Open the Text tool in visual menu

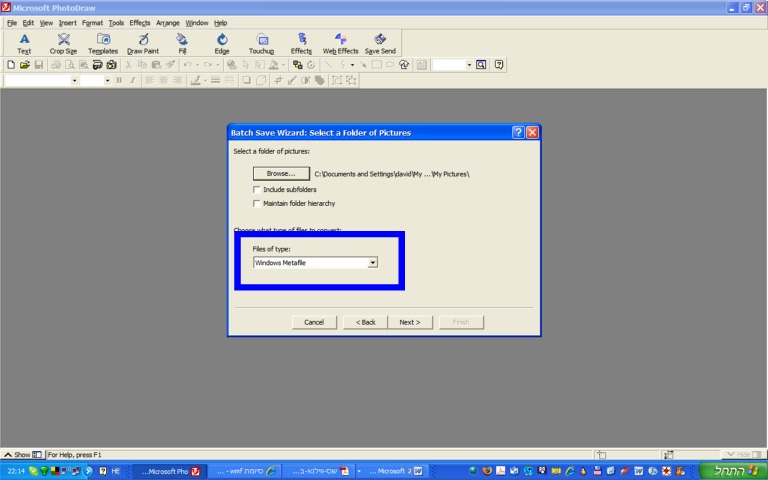(24, 43)
